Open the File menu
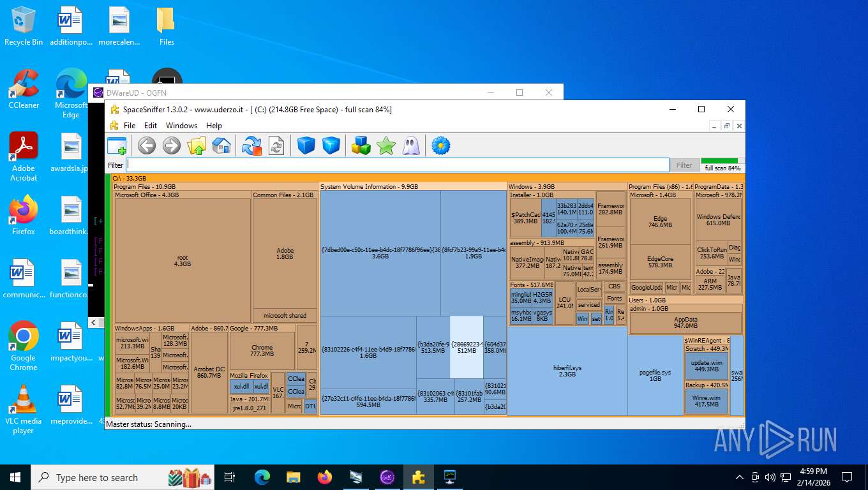 (130, 126)
